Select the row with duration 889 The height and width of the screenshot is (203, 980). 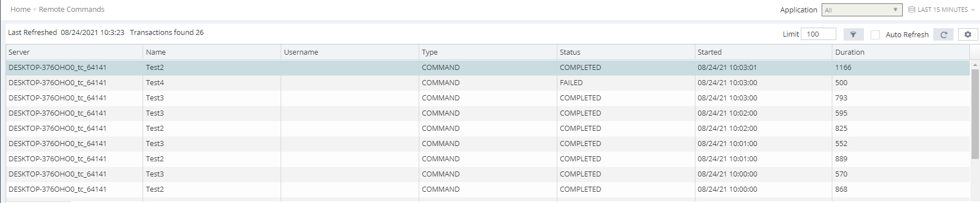click(x=488, y=158)
